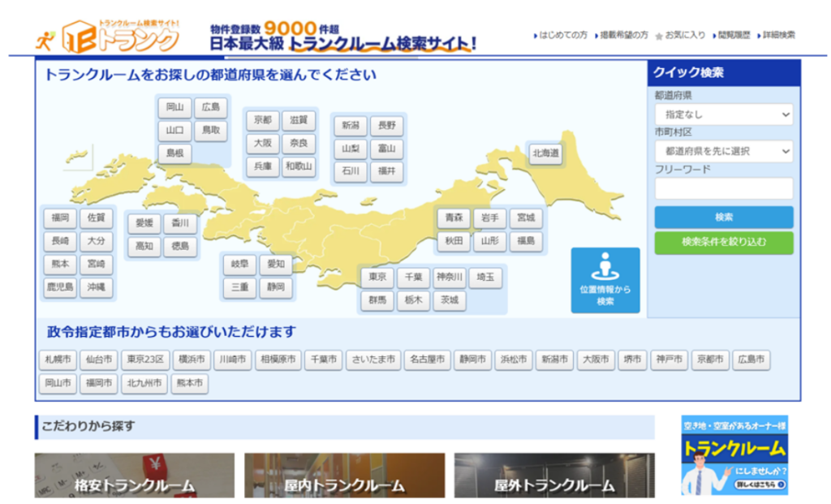Viewport: 831px width, 504px height.
Task: Choose 相模原市 designated city
Action: tap(278, 360)
